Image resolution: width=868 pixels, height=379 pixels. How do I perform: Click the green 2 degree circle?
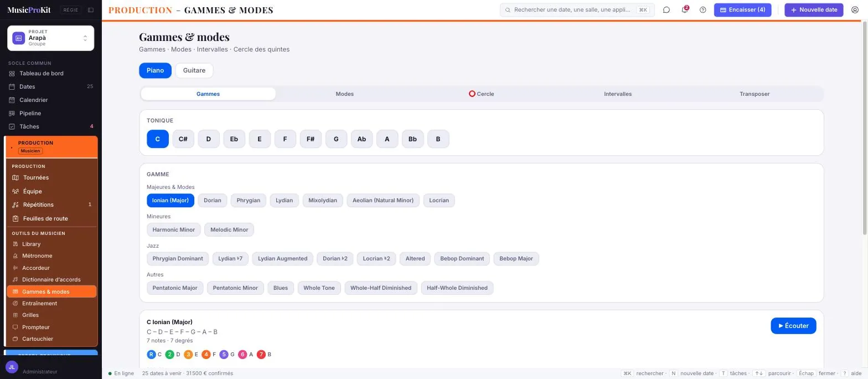(169, 355)
